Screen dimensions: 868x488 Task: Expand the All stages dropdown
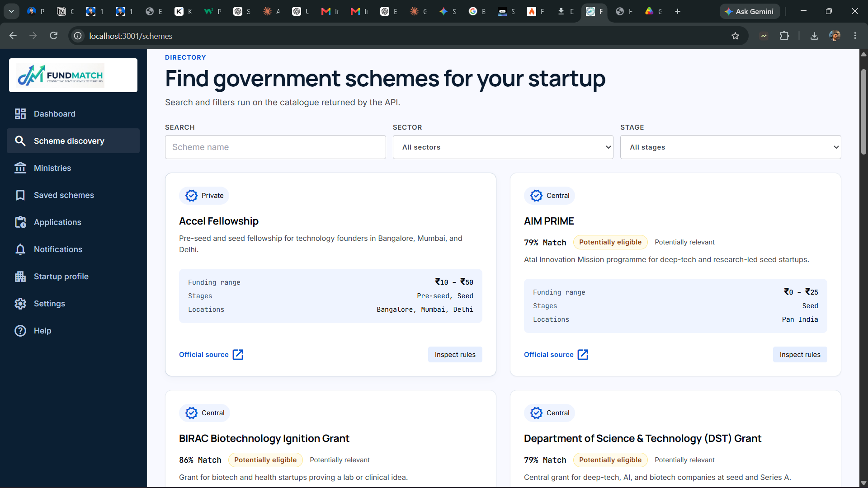(731, 147)
